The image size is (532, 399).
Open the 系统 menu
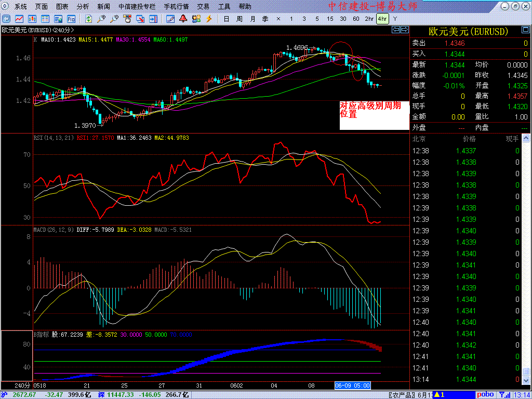20,6
